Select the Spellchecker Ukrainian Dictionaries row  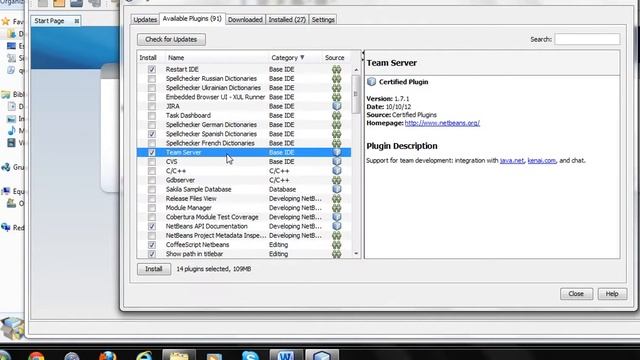coord(244,88)
